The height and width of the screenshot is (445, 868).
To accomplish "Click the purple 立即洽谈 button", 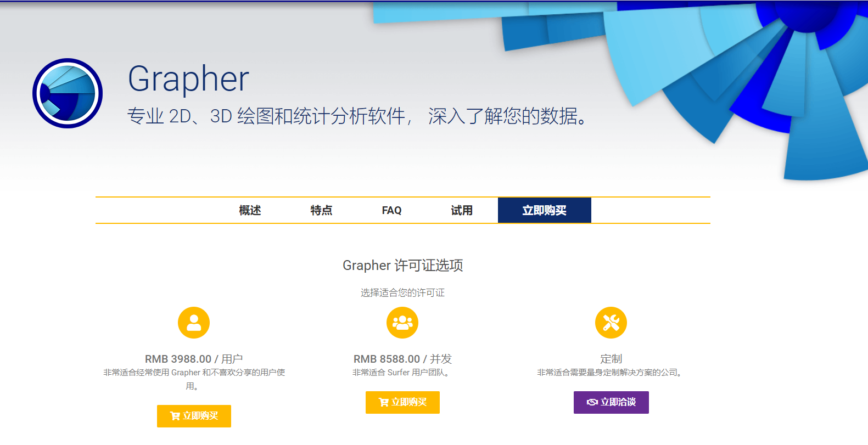I will coord(611,402).
